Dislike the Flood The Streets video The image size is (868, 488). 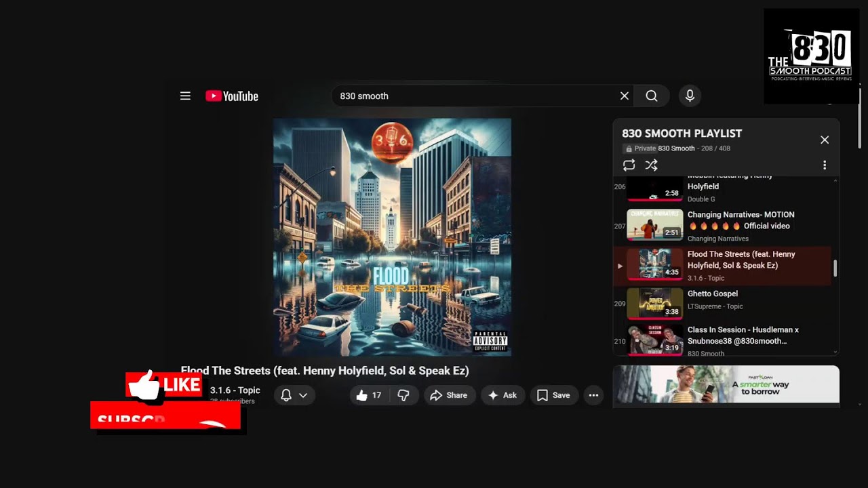click(403, 395)
